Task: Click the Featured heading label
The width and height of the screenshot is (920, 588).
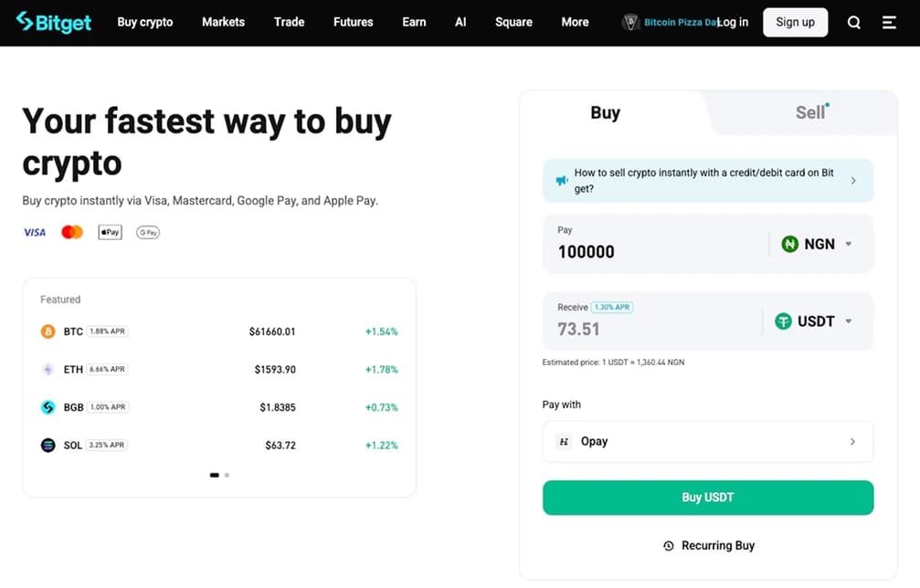Action: pyautogui.click(x=60, y=299)
